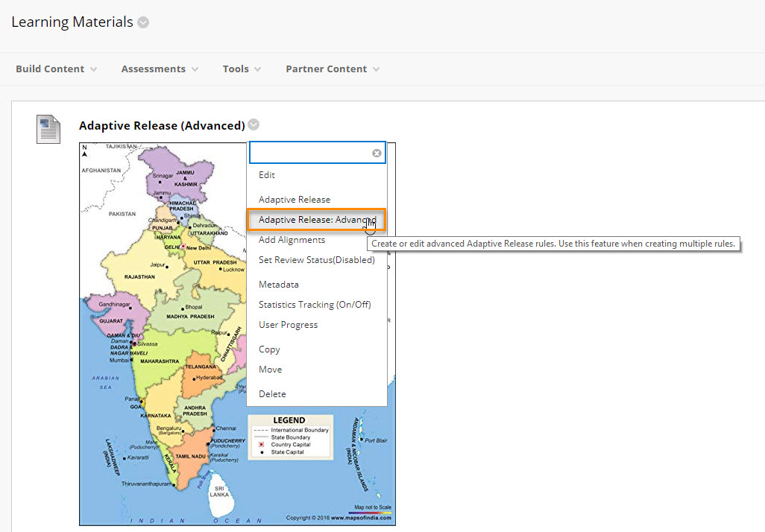Choose Move in the context menu
The width and height of the screenshot is (765, 532).
[x=271, y=370]
